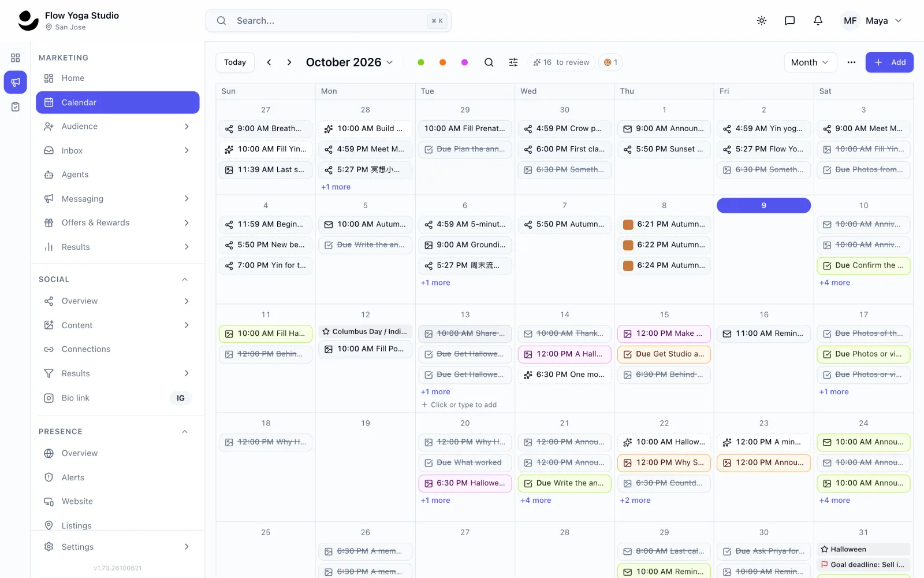Check off Due Confirm the task on Oct 10
Viewport: 924px width, 578px height.
827,266
